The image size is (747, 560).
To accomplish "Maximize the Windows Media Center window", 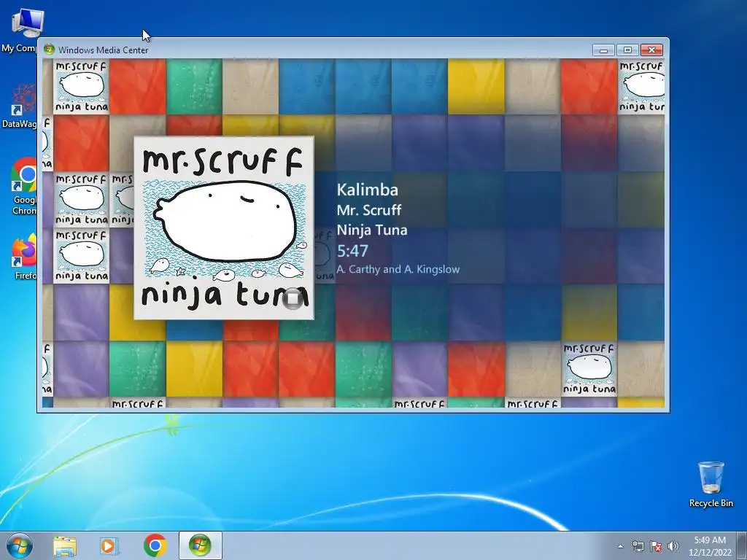I will (x=627, y=50).
